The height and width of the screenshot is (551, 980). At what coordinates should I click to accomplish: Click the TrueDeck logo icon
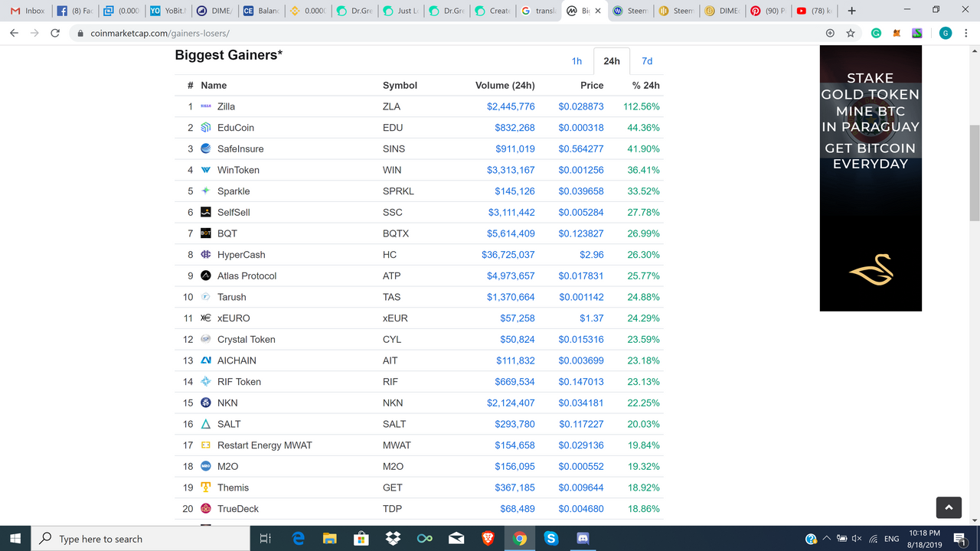click(x=206, y=509)
